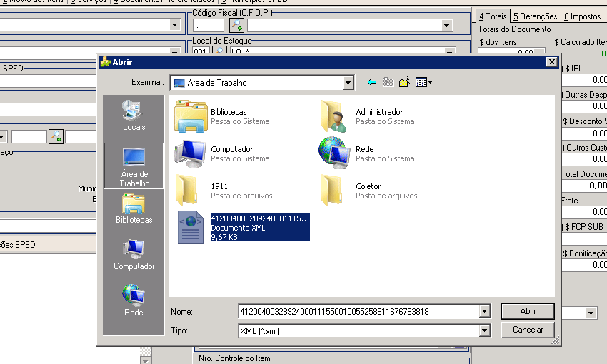Screen dimensions: 607x364
Task: Switch to the 5 Retenções tab
Action: (x=535, y=16)
